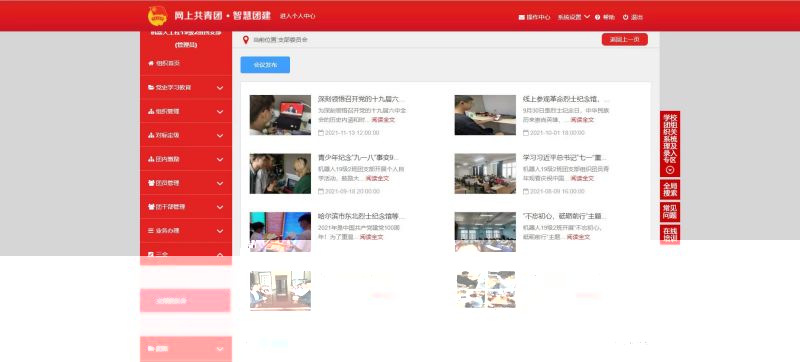Image resolution: width=800 pixels, height=362 pixels.
Task: Expand the 系统设置 dropdown
Action: click(573, 17)
